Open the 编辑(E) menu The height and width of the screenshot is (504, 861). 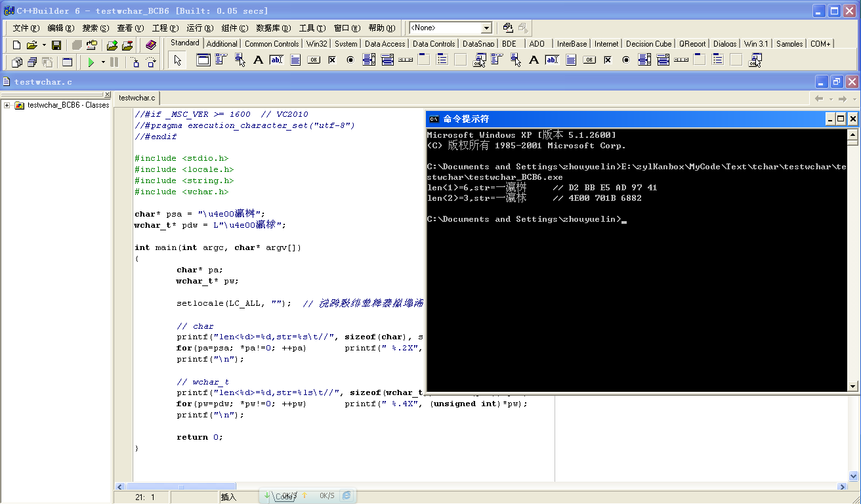[61, 28]
